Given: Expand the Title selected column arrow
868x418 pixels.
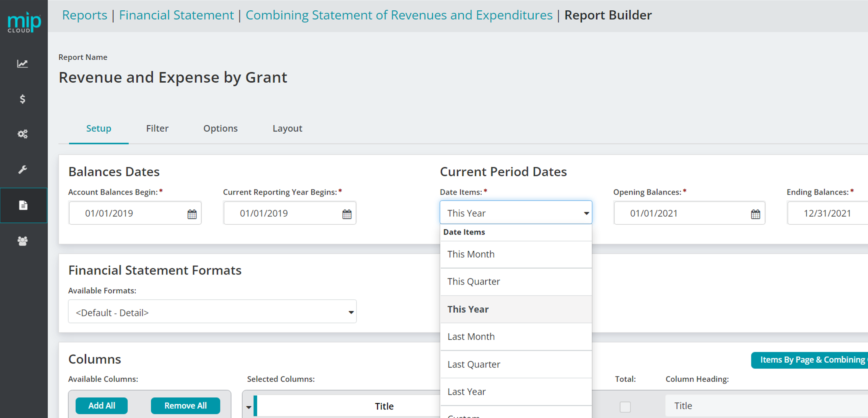Looking at the screenshot, I should [x=249, y=407].
